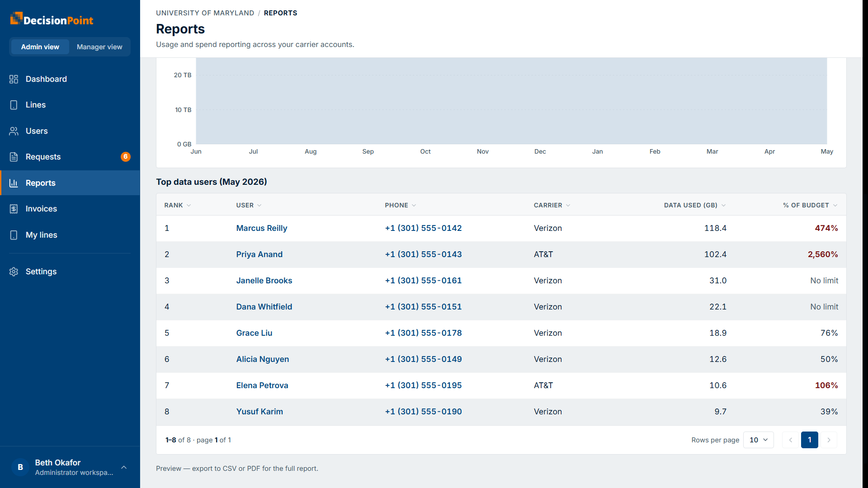Open the Rows per page dropdown
The image size is (868, 488).
(759, 440)
